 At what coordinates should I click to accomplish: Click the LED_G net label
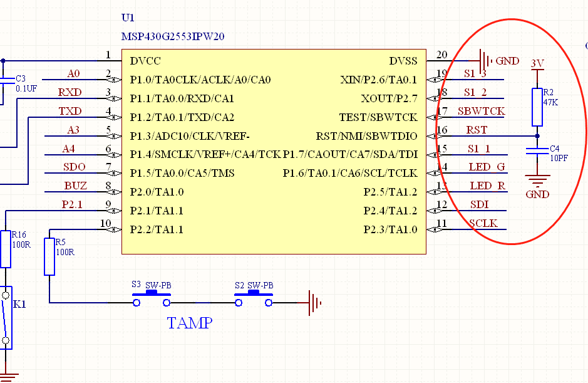click(x=487, y=167)
